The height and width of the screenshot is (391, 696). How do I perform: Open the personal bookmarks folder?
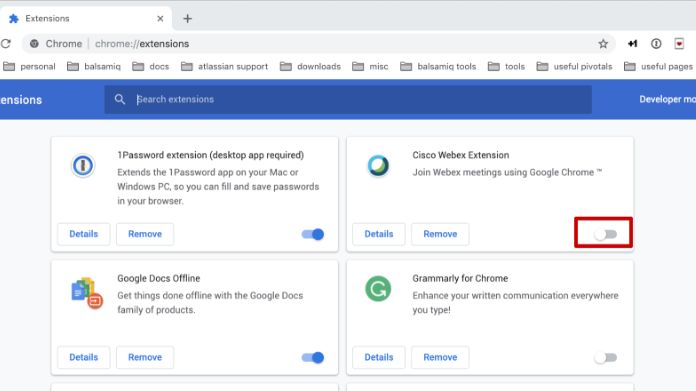29,67
